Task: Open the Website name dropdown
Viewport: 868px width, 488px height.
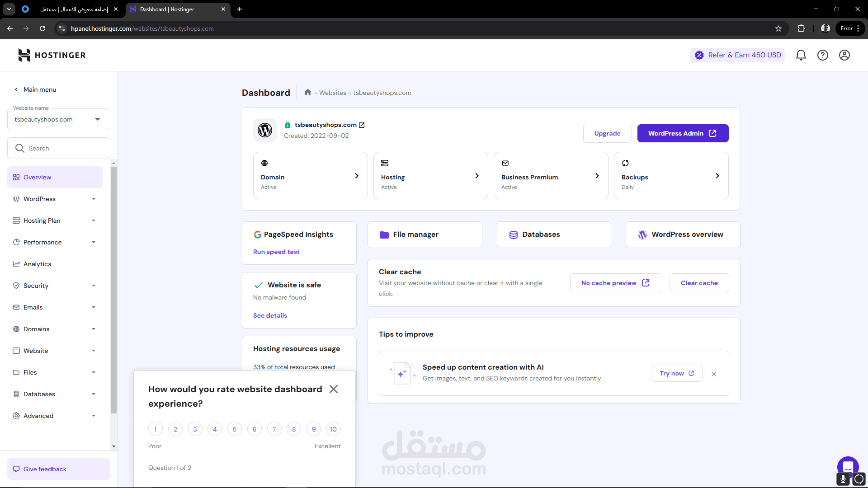Action: pos(59,119)
